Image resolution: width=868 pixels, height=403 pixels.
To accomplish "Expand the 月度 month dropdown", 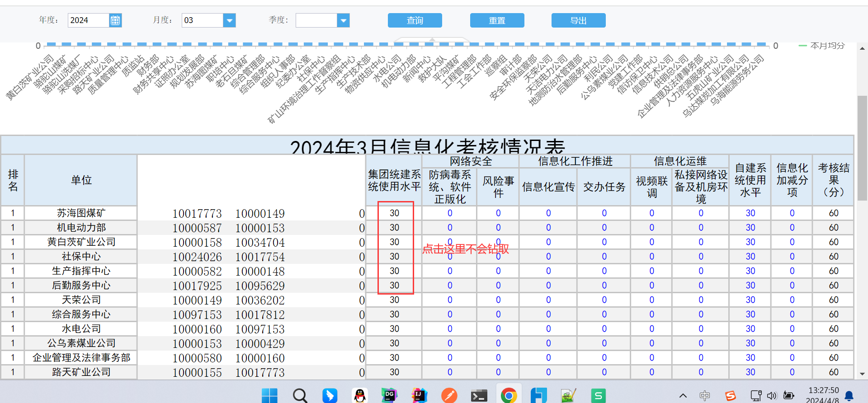I will pyautogui.click(x=230, y=20).
